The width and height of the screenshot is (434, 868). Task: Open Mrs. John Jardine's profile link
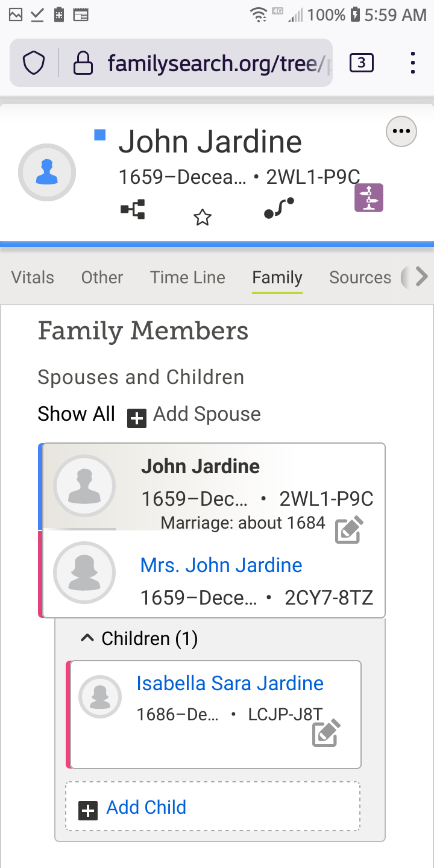tap(221, 565)
